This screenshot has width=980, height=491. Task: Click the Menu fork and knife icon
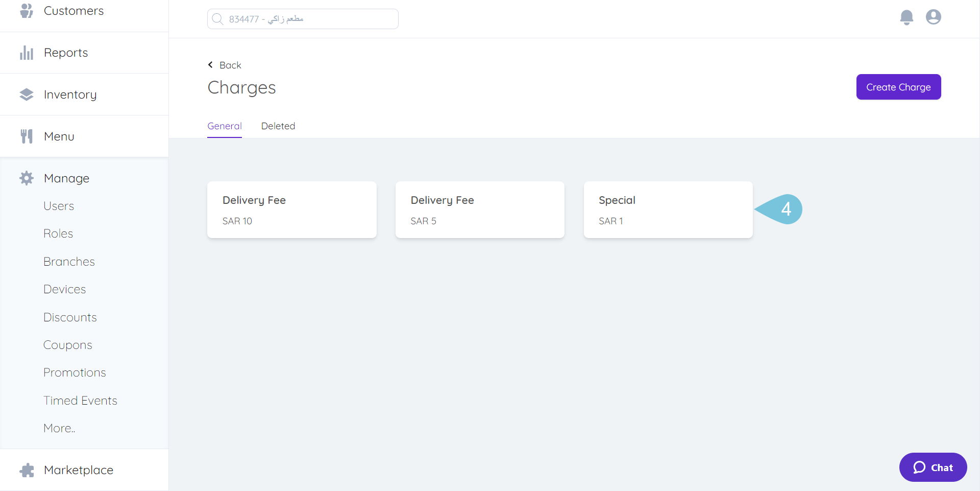coord(27,136)
